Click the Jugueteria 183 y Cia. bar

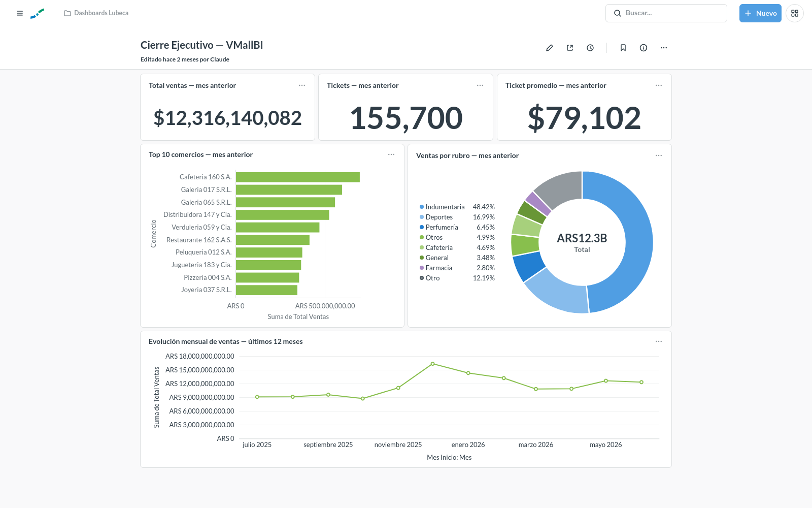268,265
